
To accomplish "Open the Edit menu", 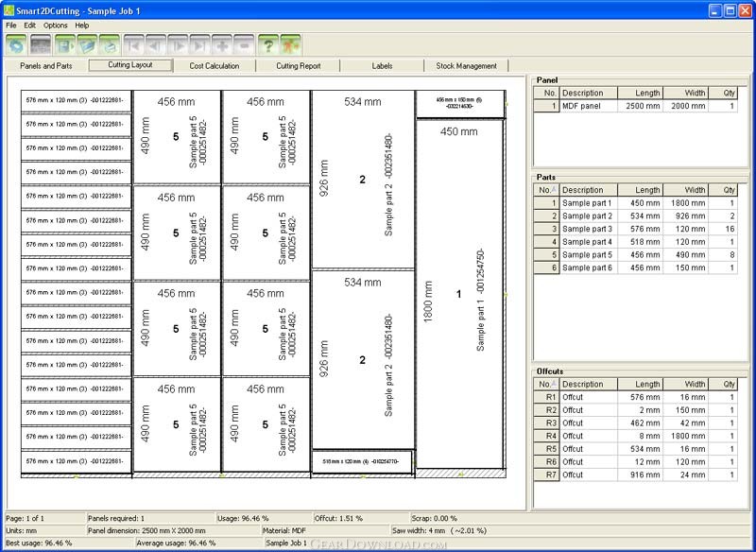I will point(30,26).
